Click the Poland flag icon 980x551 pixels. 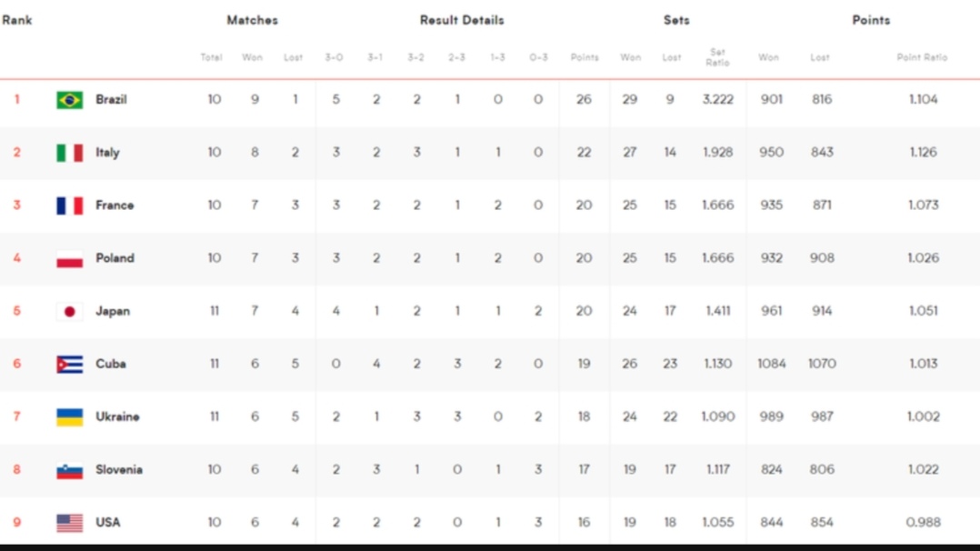click(x=69, y=258)
